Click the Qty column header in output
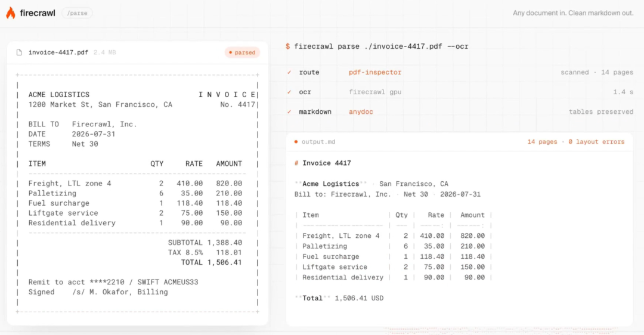The width and height of the screenshot is (644, 335). [401, 215]
